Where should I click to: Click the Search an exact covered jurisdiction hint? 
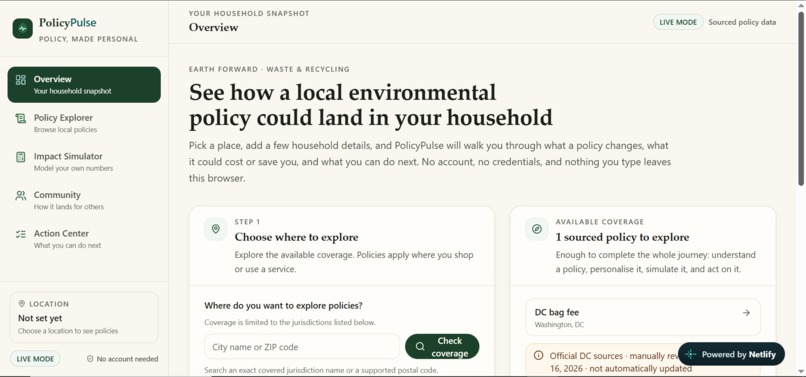321,370
